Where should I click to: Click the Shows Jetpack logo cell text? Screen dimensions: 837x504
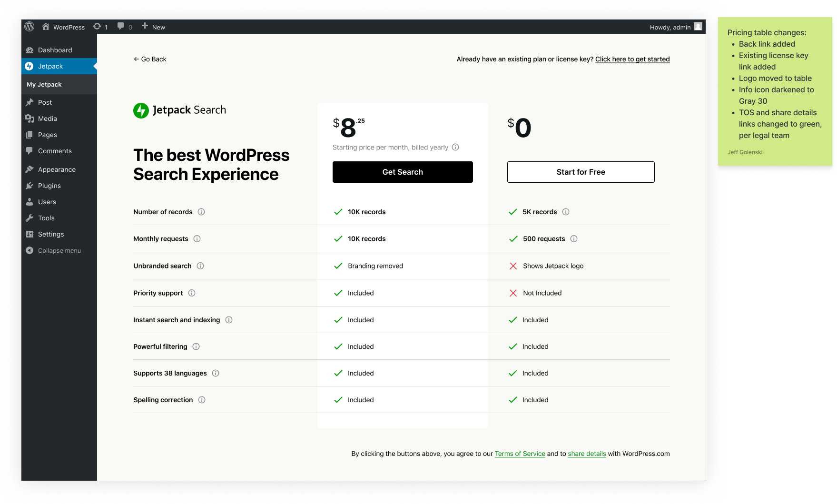click(x=553, y=266)
